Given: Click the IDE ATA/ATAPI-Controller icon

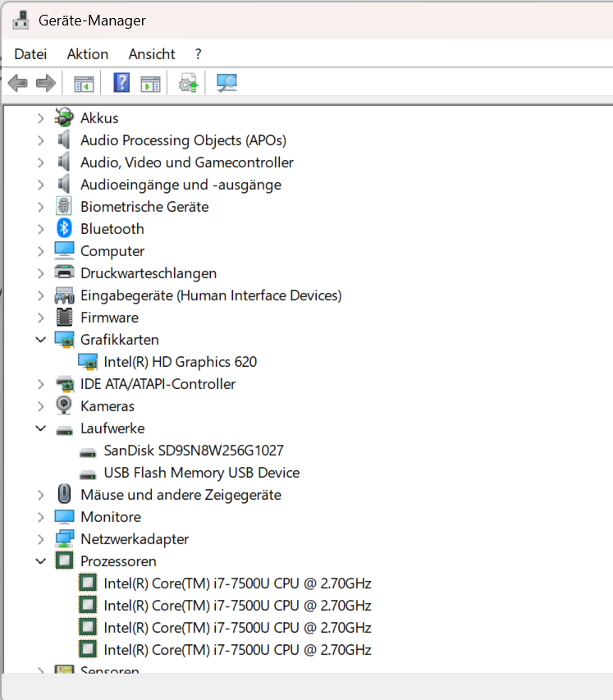Looking at the screenshot, I should [65, 384].
